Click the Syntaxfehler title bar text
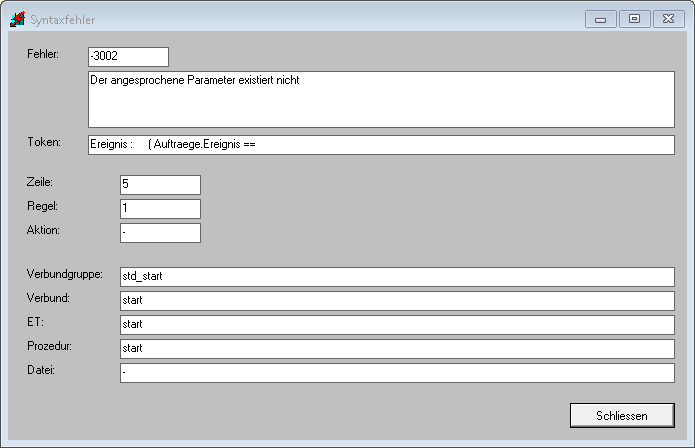The height and width of the screenshot is (448, 695). click(x=64, y=19)
